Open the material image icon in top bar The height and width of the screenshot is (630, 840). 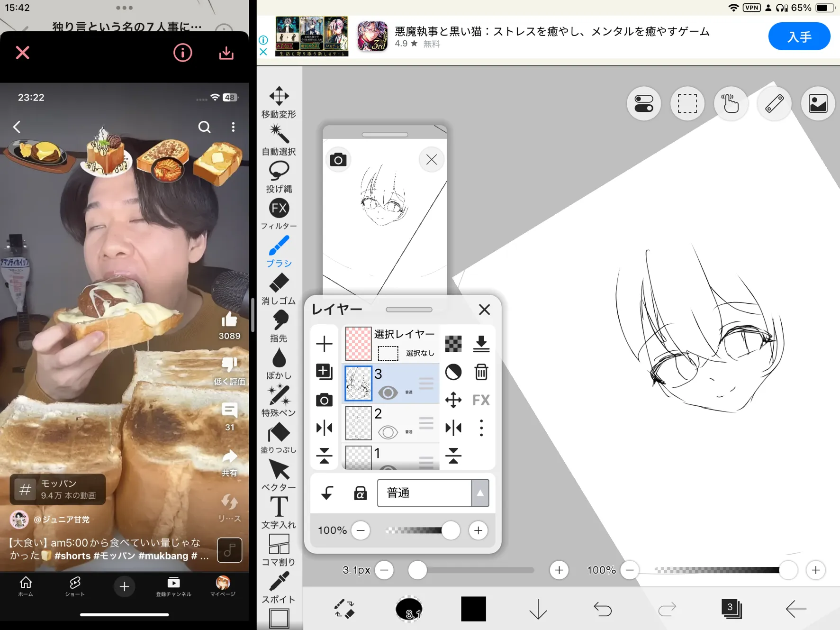(818, 103)
